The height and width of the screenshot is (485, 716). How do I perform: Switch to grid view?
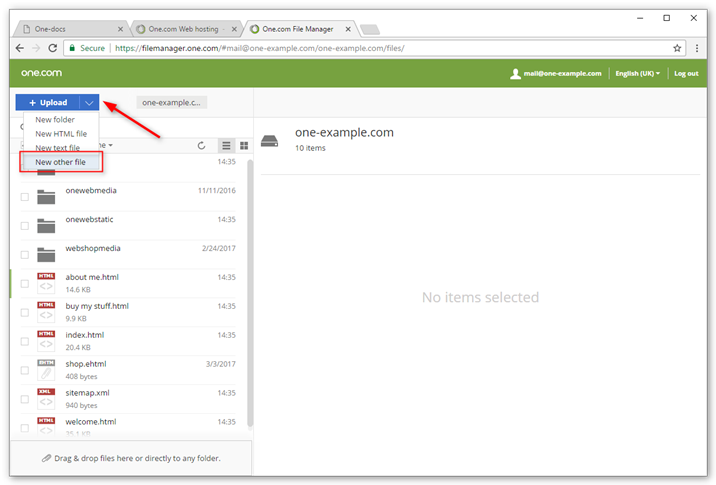[x=244, y=146]
